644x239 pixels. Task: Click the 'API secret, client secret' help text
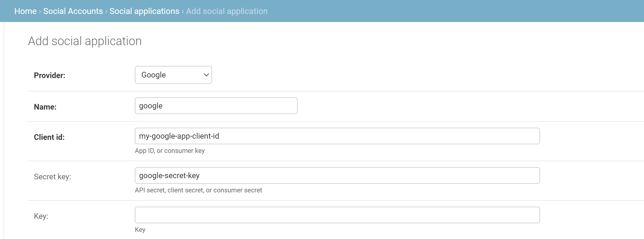(x=198, y=190)
